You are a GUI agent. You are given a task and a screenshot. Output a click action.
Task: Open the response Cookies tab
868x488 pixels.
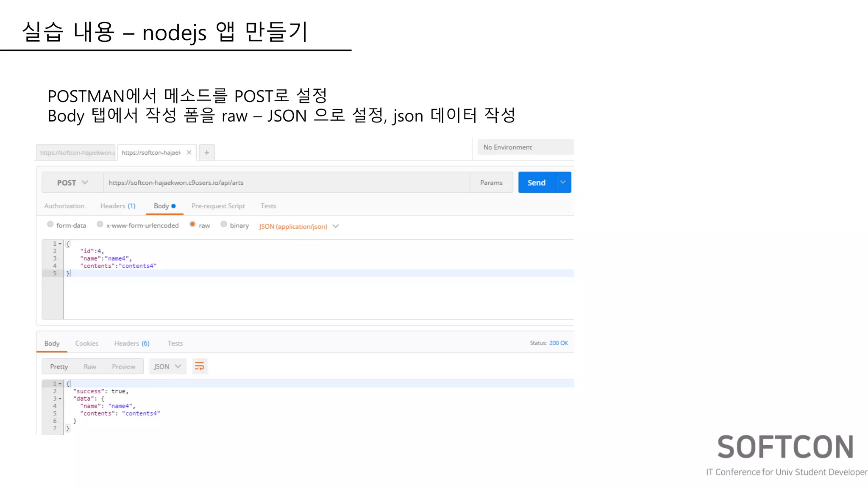coord(87,343)
